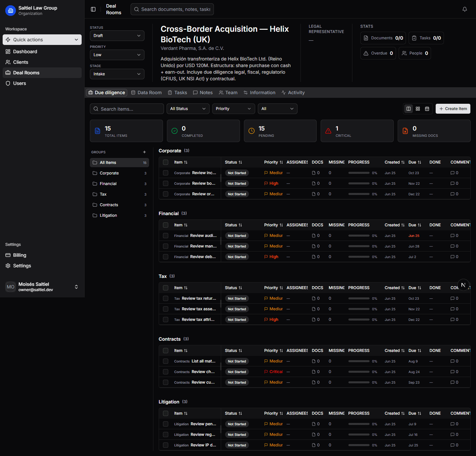
Task: Click the Completed checkmark card
Action: pyautogui.click(x=203, y=131)
